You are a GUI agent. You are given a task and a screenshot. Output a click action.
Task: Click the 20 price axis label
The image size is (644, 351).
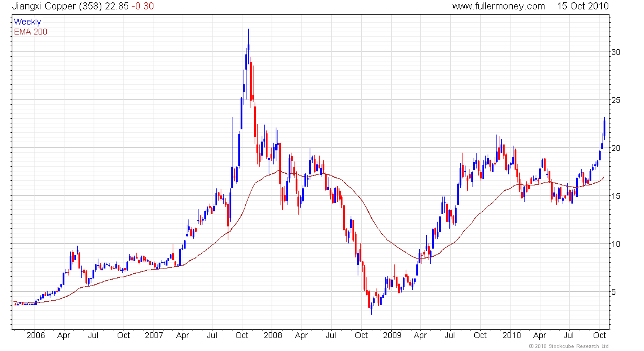pos(616,148)
